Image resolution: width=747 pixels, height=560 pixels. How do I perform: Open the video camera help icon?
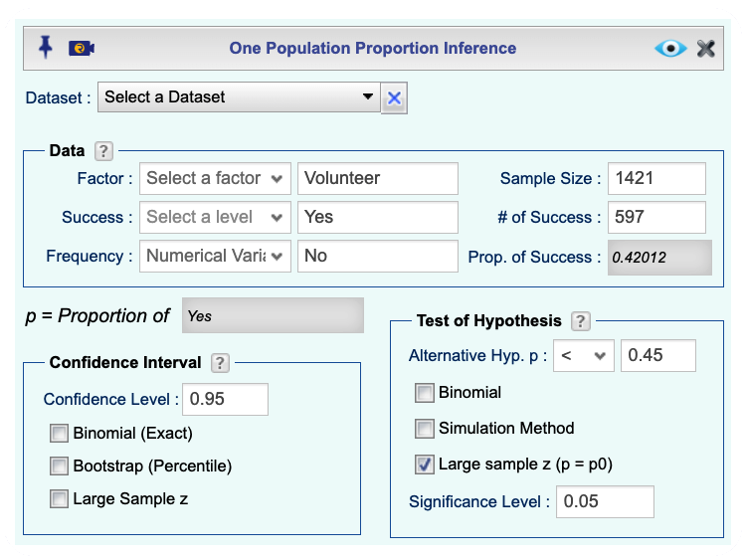(81, 48)
